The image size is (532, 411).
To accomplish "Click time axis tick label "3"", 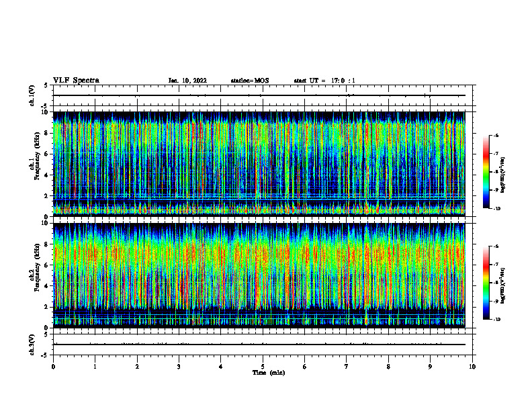I will coord(179,367).
